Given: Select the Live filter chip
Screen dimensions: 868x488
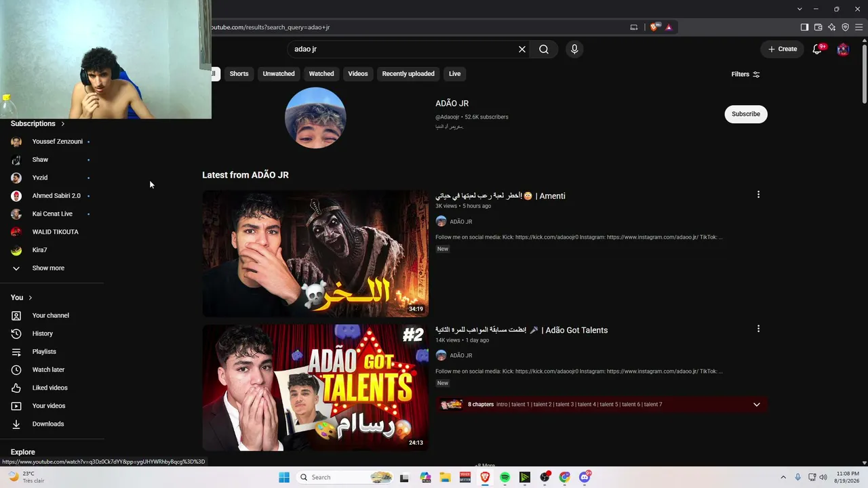Looking at the screenshot, I should pos(454,74).
